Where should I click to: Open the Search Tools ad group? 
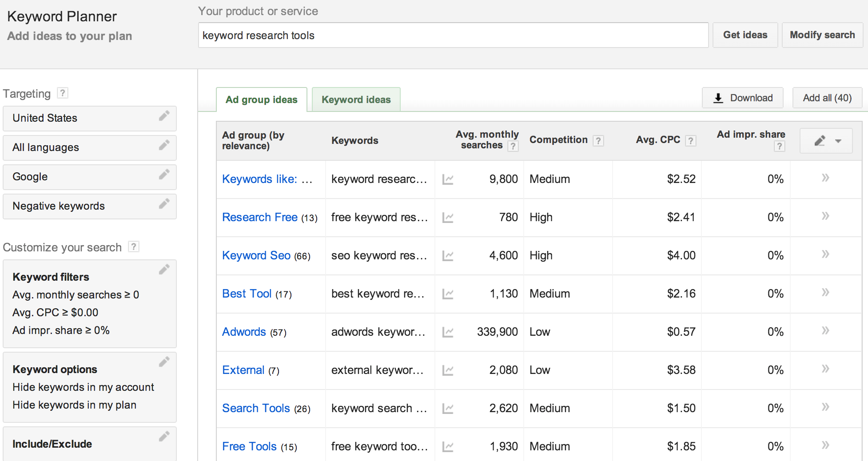[x=256, y=408]
